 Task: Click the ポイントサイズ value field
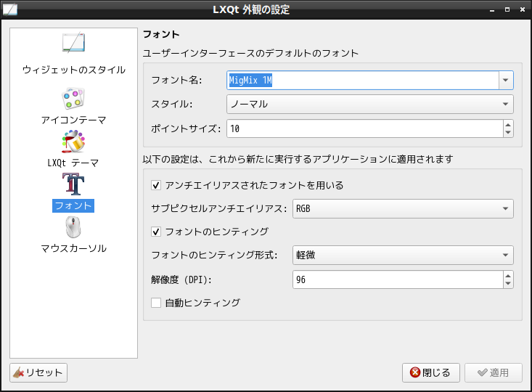point(365,128)
